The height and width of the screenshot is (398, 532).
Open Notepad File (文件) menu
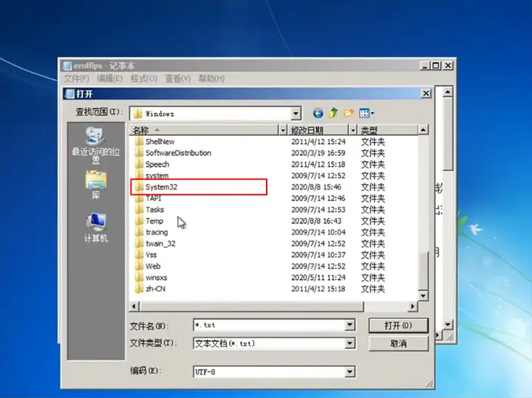click(76, 79)
